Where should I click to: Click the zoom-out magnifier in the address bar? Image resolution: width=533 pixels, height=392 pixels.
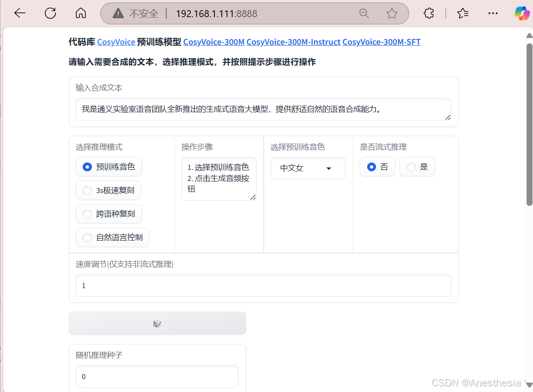click(x=364, y=13)
